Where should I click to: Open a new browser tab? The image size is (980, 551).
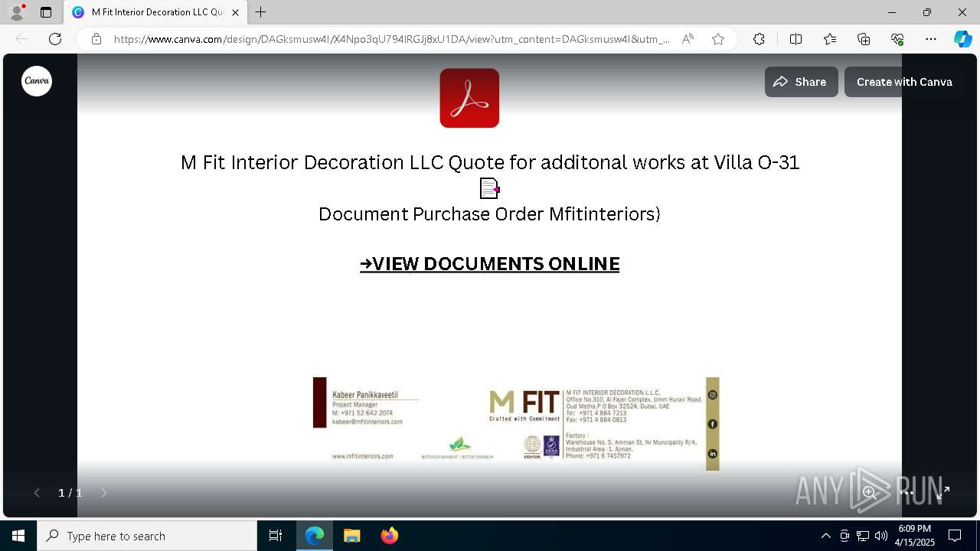(x=261, y=12)
